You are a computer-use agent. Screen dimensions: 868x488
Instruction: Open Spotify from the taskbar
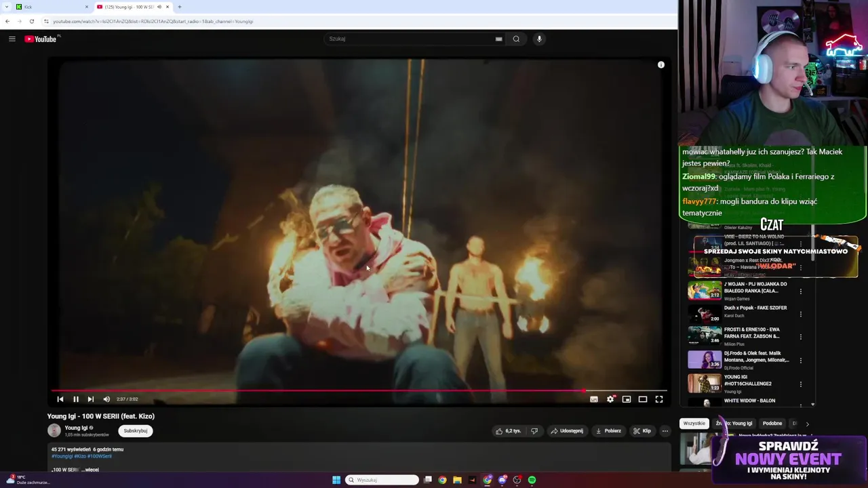532,480
